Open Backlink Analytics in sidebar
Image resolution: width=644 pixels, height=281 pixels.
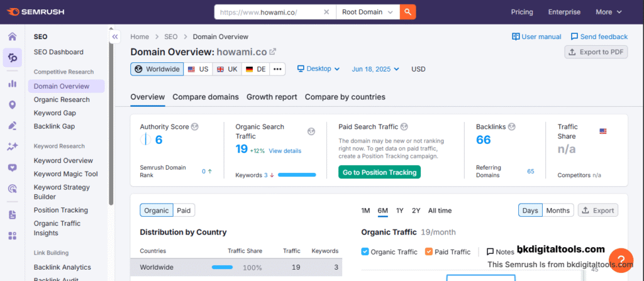[x=62, y=267]
